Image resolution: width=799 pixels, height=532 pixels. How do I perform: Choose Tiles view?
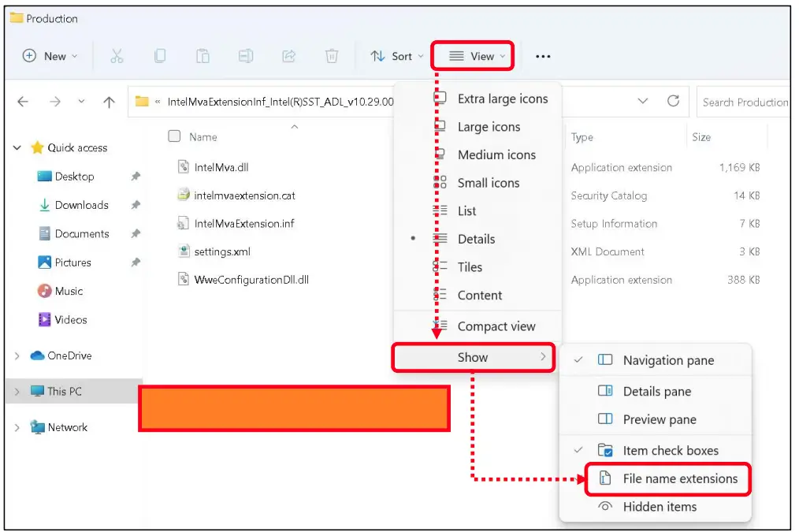(478, 267)
